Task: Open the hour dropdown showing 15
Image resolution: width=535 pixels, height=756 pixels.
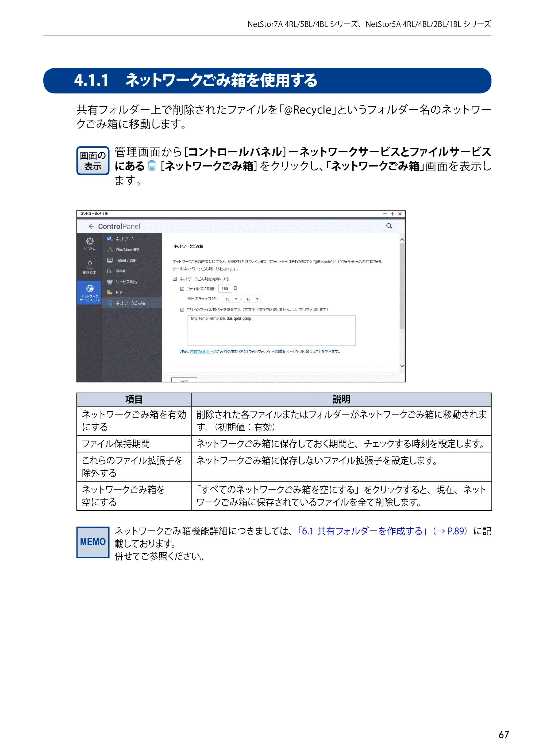Action: point(230,299)
